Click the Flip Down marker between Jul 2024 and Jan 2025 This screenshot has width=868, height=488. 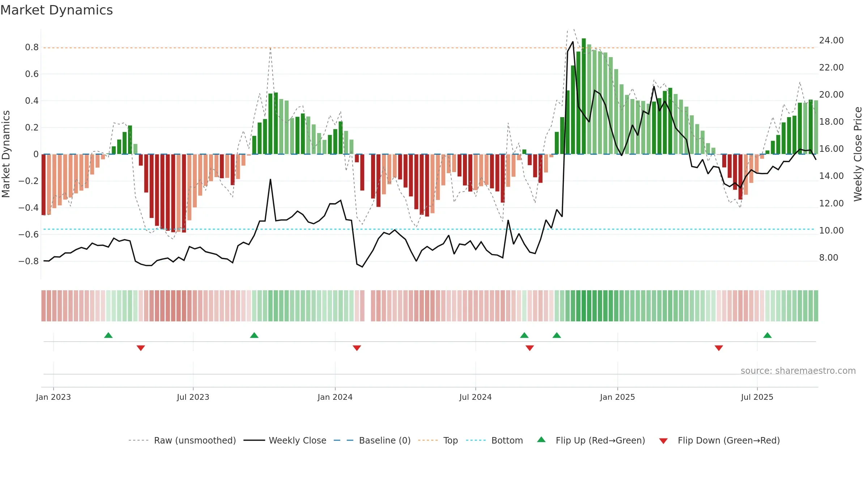point(530,348)
